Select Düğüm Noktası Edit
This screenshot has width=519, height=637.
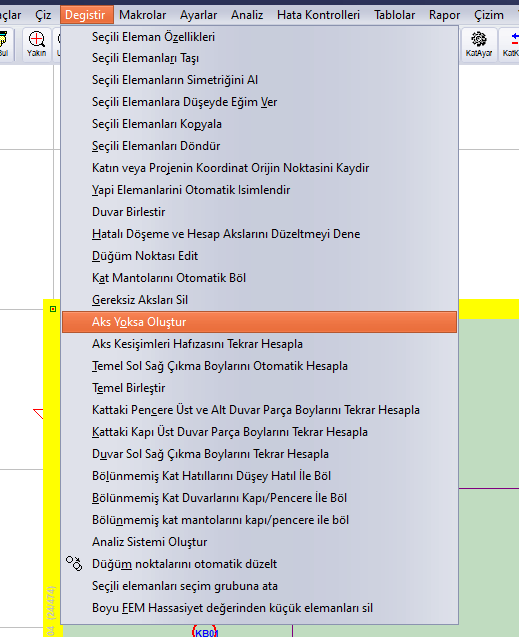tap(260, 256)
